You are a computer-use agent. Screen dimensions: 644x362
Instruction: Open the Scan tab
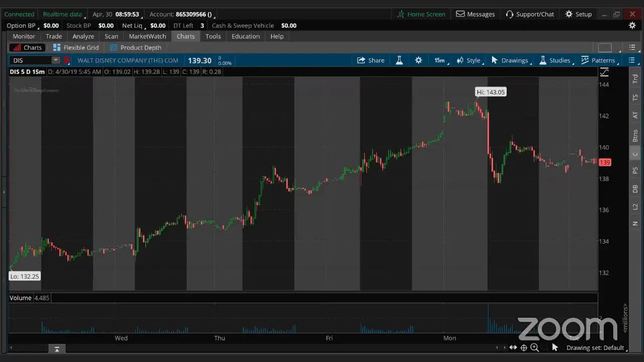[111, 36]
